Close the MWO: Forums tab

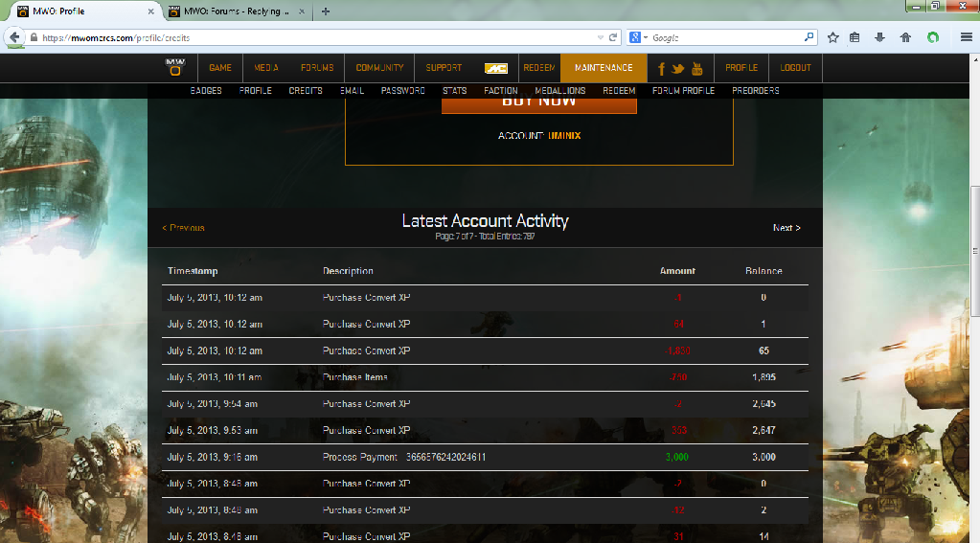click(x=302, y=11)
